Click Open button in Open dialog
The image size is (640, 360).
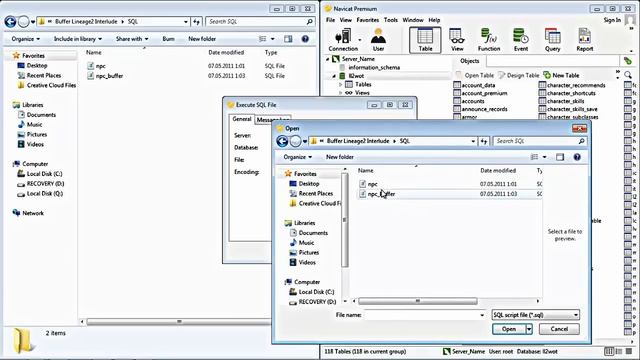coord(509,329)
